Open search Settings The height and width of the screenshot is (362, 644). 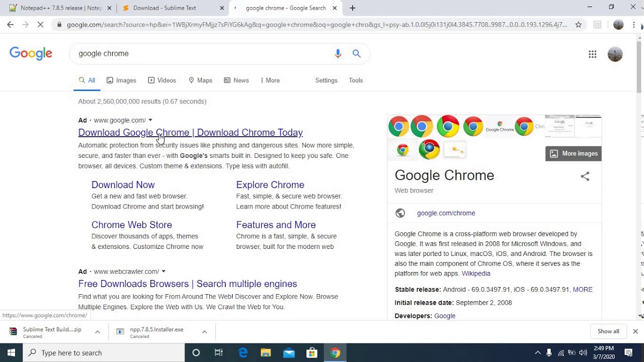pos(326,80)
